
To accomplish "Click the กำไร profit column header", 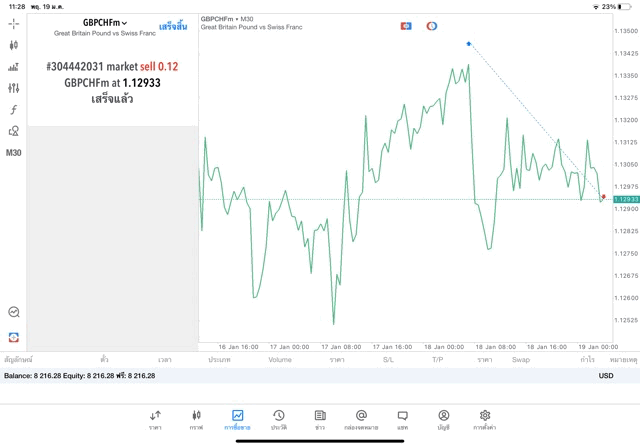I will click(587, 360).
